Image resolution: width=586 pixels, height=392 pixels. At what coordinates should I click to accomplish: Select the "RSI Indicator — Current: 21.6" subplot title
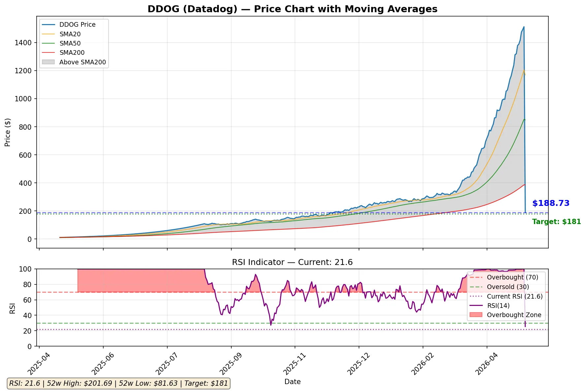point(292,262)
